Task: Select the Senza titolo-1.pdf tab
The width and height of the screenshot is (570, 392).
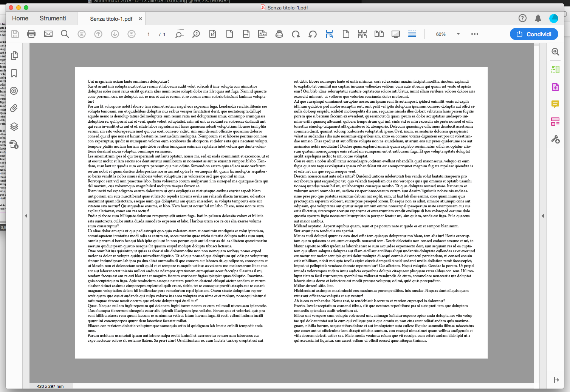Action: [x=111, y=19]
